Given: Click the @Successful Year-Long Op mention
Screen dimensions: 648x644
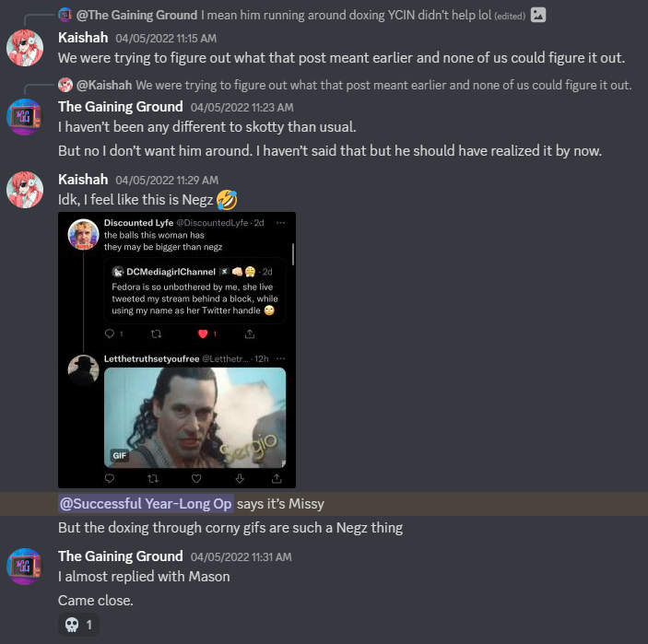Looking at the screenshot, I should 146,504.
